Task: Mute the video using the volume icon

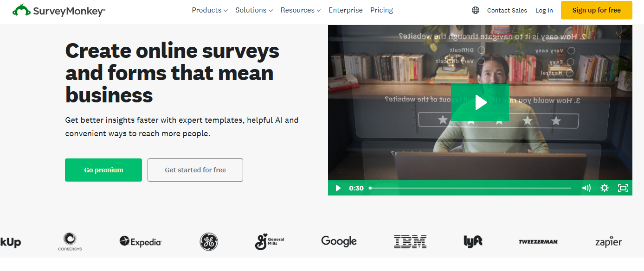Action: [x=586, y=188]
